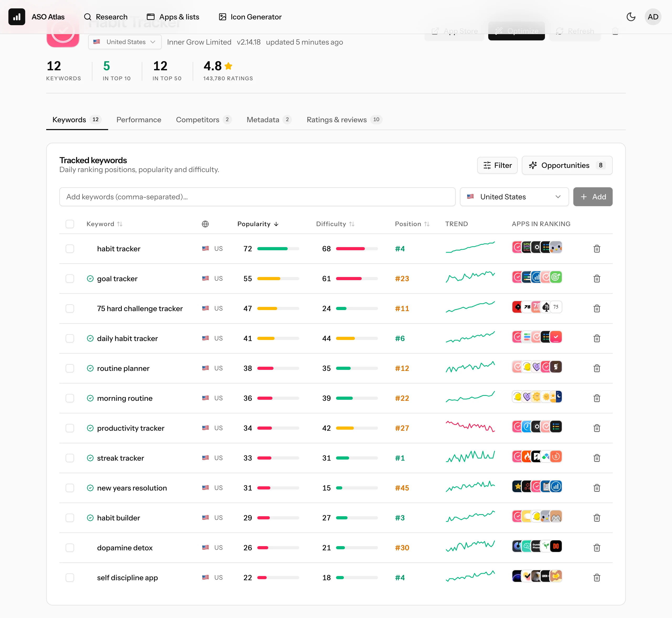Switch to the Metadata tab
This screenshot has width=672, height=618.
click(269, 120)
